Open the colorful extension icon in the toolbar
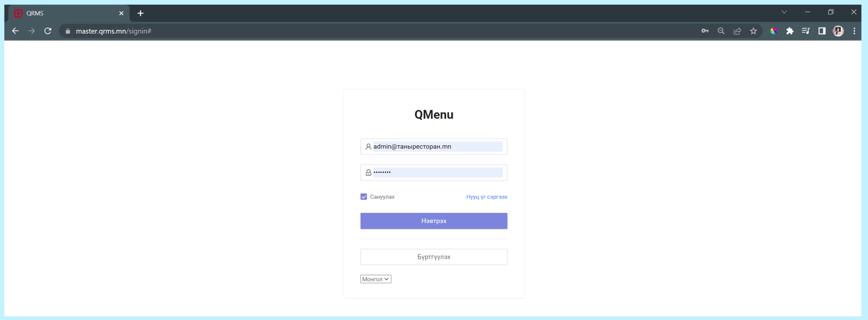 tap(773, 31)
